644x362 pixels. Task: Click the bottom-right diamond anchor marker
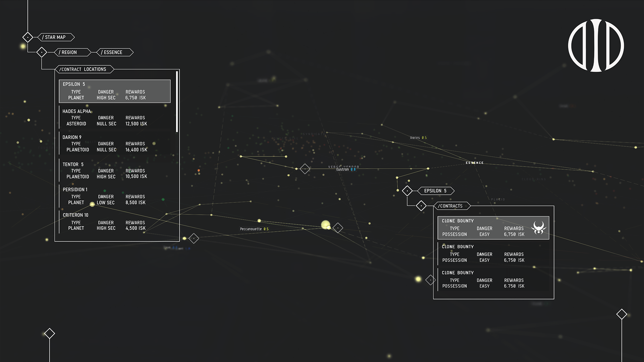coord(622,314)
